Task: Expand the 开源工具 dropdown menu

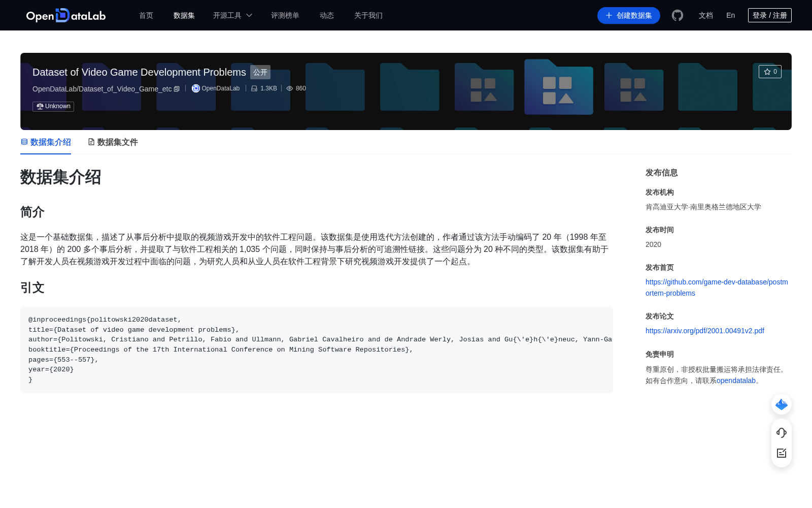Action: pos(232,15)
